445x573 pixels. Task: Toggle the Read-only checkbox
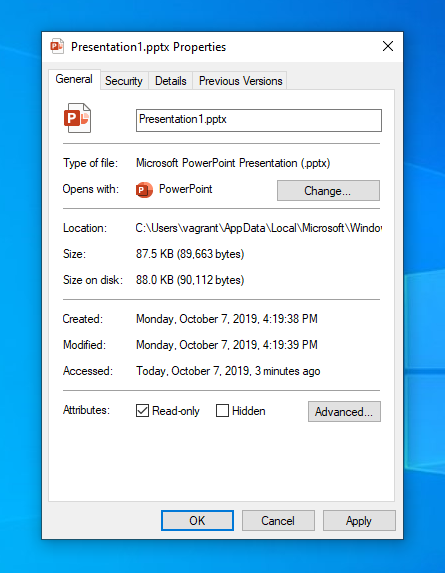coord(142,411)
